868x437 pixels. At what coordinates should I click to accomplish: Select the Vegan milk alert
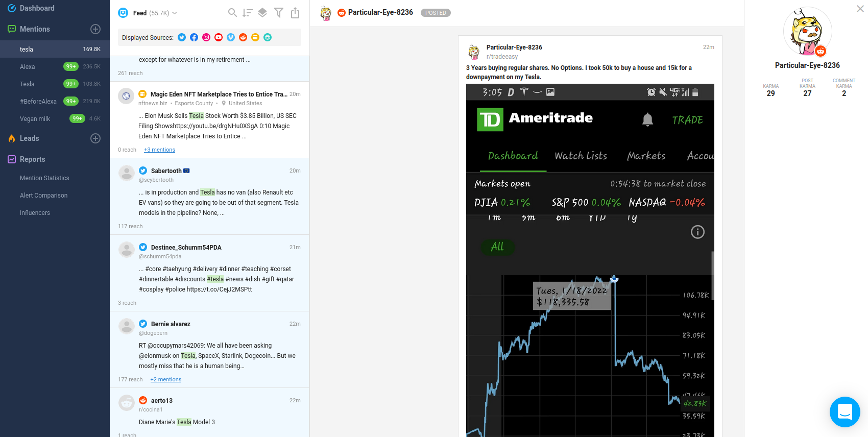click(55, 119)
